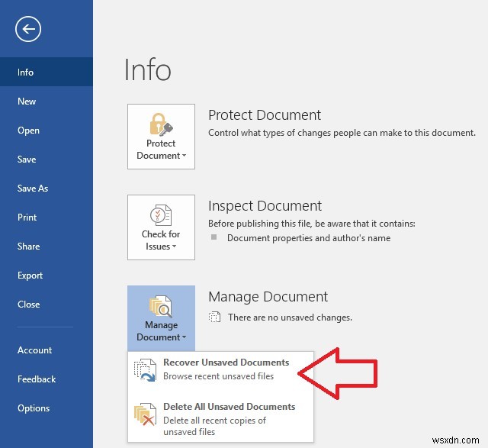Click the large 'Info' page title

[x=147, y=69]
